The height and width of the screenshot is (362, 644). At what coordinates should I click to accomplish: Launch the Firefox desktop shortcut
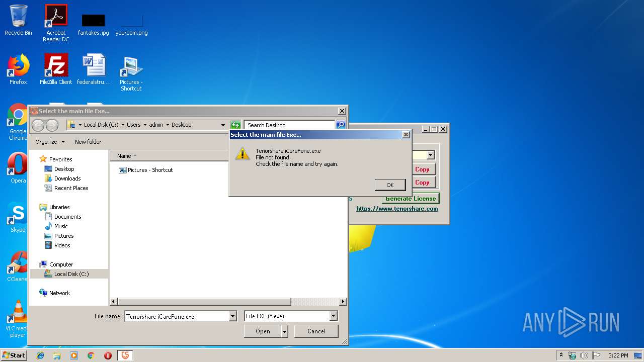(18, 69)
